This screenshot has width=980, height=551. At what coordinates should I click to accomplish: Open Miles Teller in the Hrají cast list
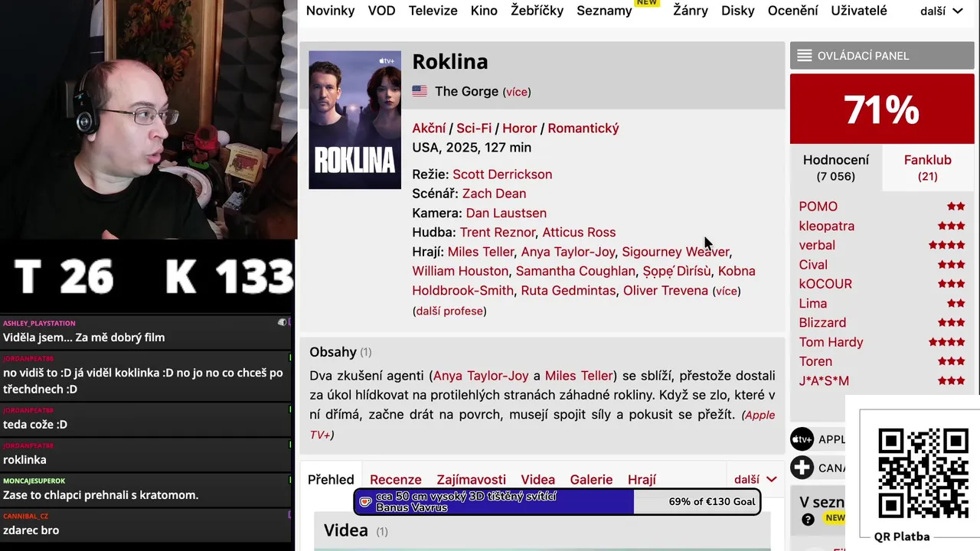[481, 252]
